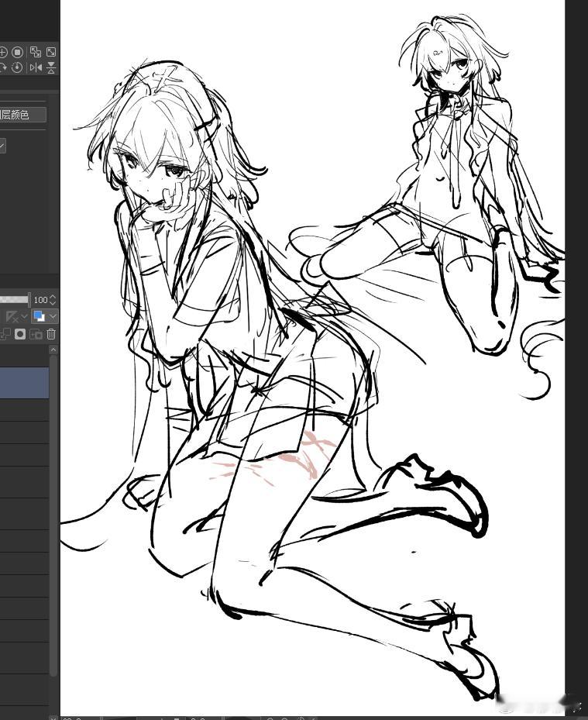588x720 pixels.
Task: Click the layer panel vertical scrollbar track
Action: [x=53, y=515]
